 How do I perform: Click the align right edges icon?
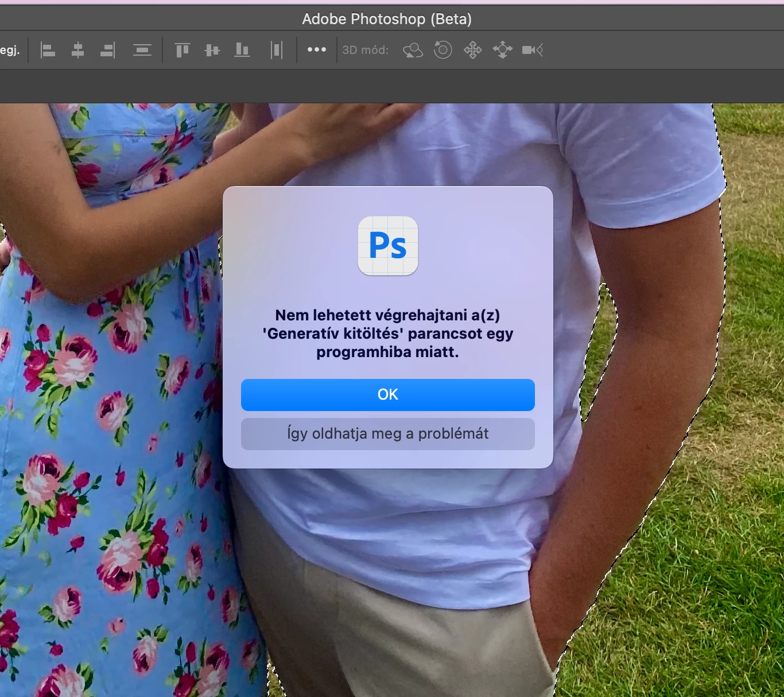tap(107, 51)
